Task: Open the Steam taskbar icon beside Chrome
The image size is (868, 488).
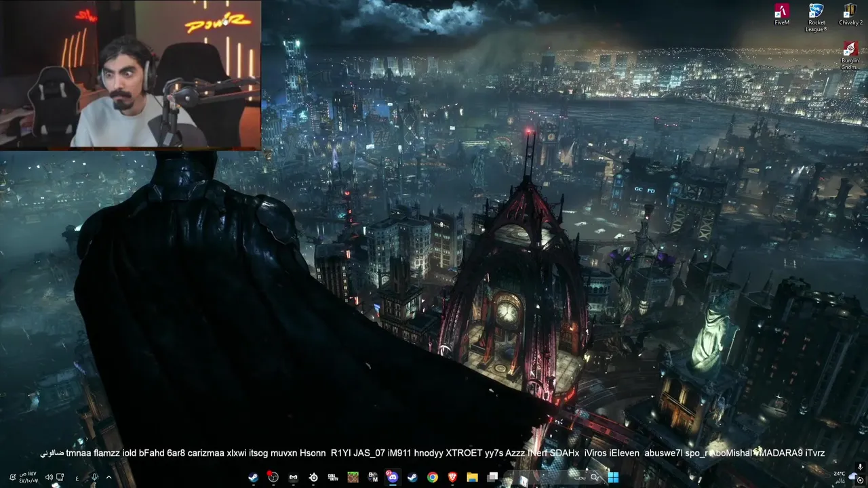Action: [x=412, y=477]
